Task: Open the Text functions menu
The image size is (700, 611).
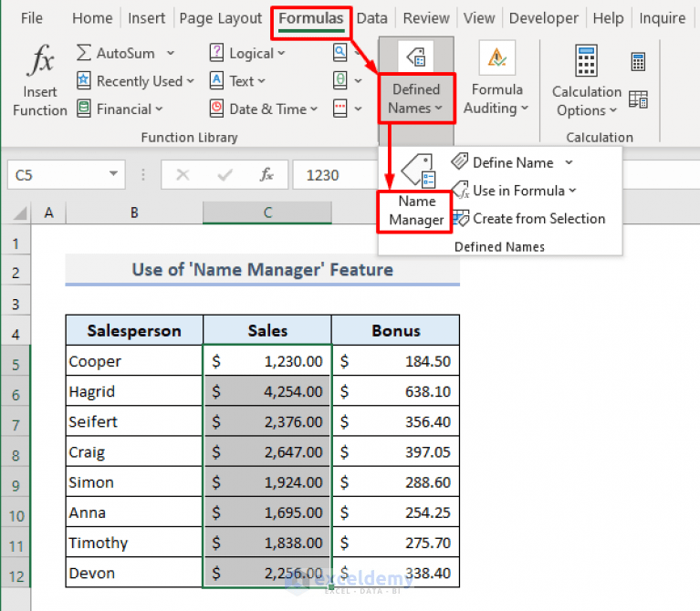Action: coord(237,81)
